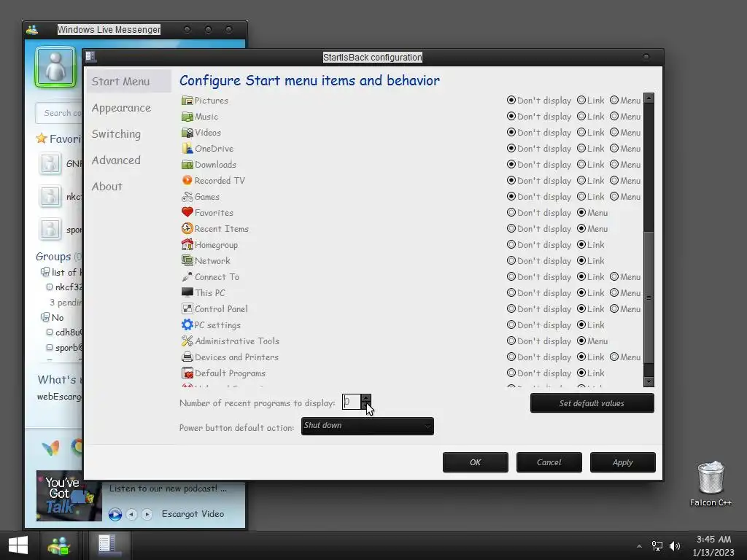The image size is (747, 560).
Task: Show hidden tray icons arrow
Action: (x=639, y=546)
